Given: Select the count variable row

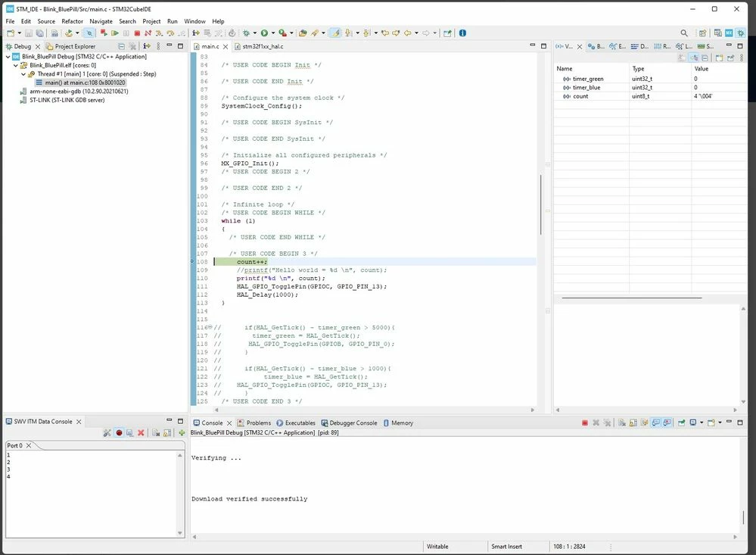Looking at the screenshot, I should [649, 96].
